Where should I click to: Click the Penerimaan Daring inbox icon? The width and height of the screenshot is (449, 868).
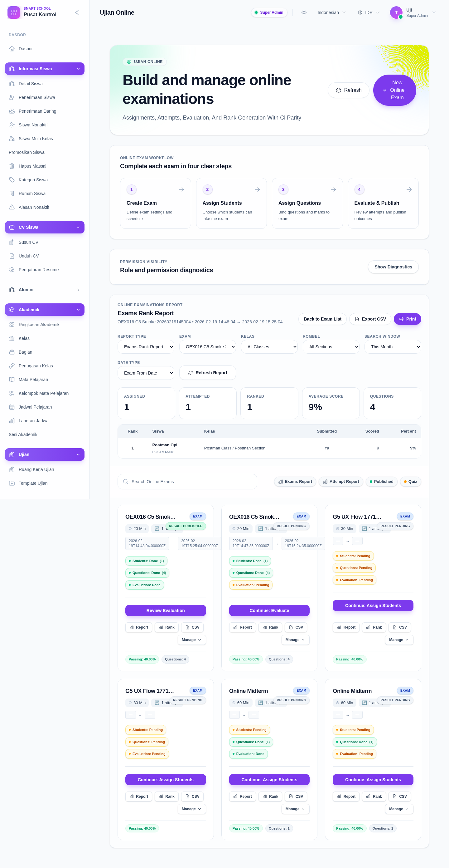pos(12,111)
